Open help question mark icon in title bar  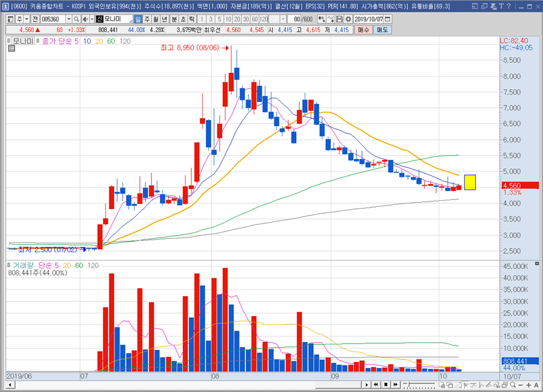[509, 6]
